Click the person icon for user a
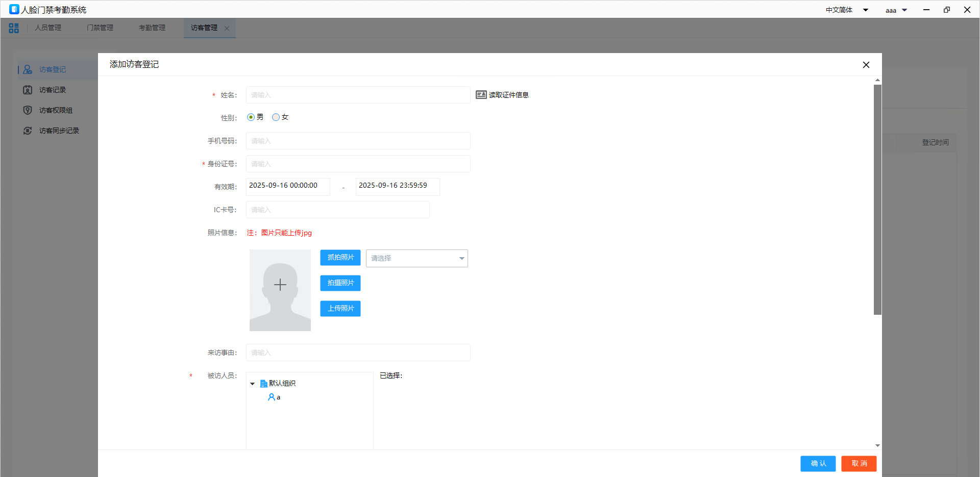This screenshot has height=477, width=980. [x=272, y=397]
